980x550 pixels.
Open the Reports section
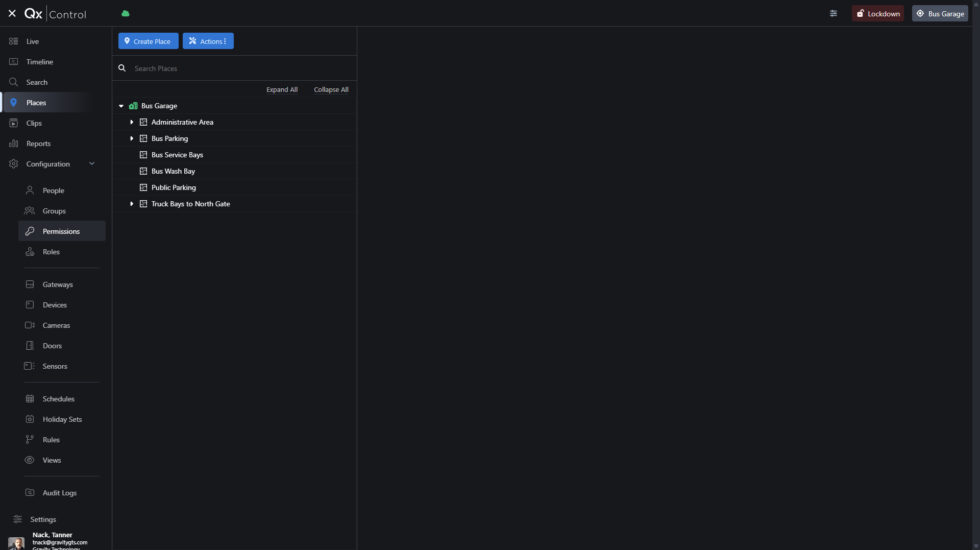pos(38,144)
